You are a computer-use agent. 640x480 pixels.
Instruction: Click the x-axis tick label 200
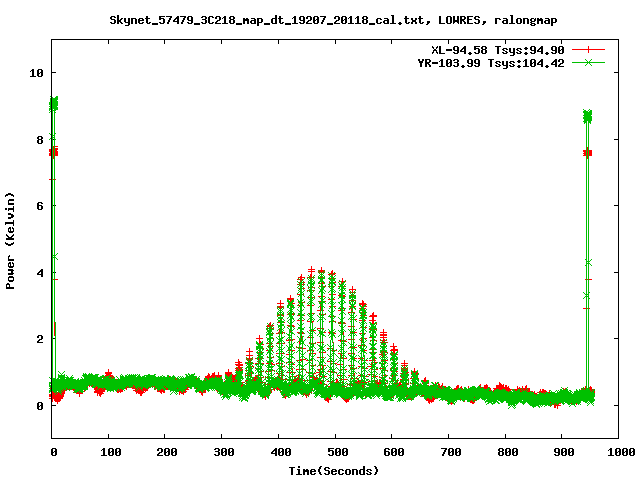[167, 452]
